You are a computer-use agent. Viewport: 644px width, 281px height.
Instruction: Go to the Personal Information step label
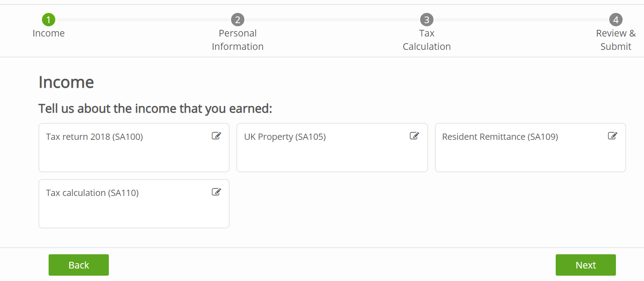coord(238,40)
